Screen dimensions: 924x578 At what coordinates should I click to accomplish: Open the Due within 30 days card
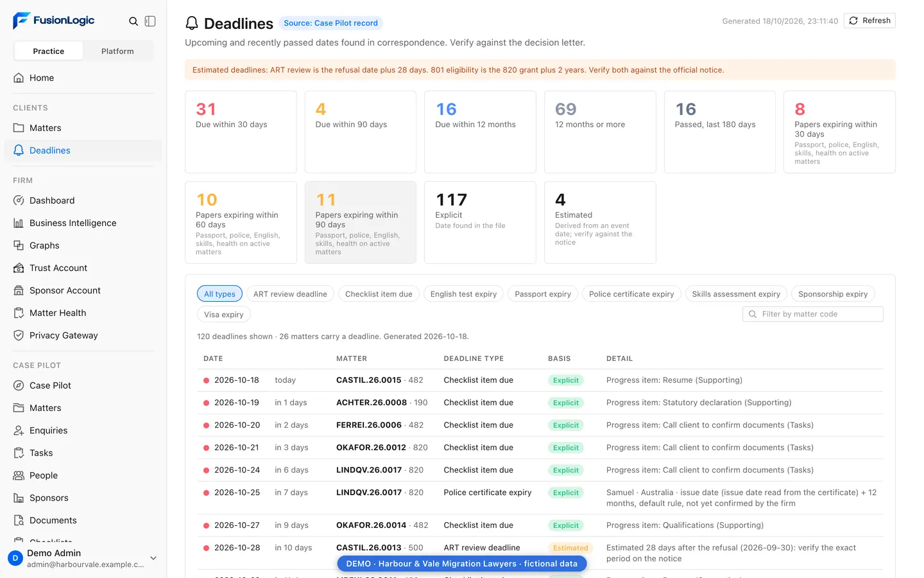(241, 132)
